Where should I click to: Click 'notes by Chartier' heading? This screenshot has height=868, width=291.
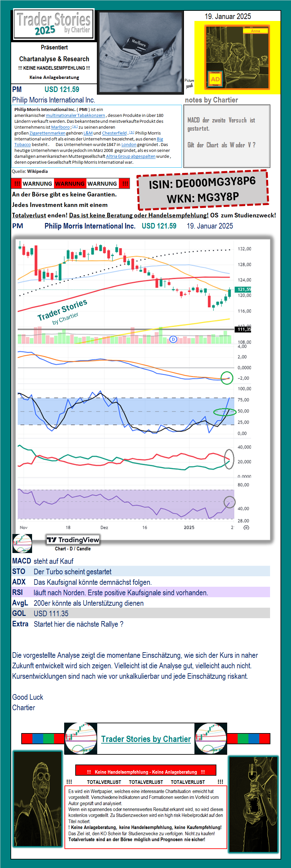[x=211, y=100]
